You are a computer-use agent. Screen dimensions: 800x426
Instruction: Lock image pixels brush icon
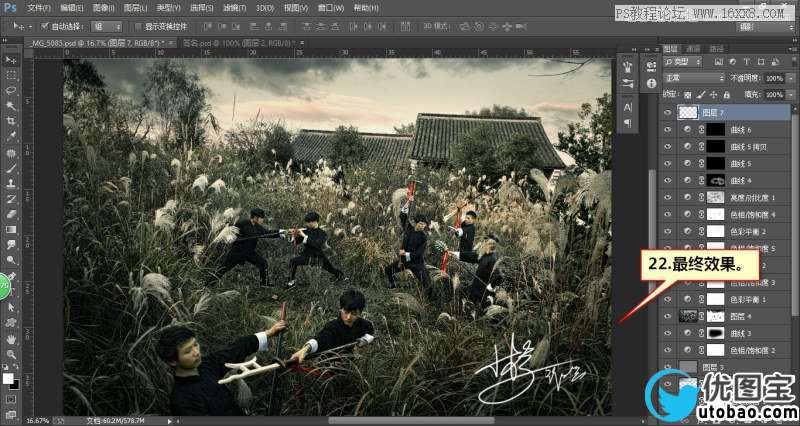tap(701, 94)
